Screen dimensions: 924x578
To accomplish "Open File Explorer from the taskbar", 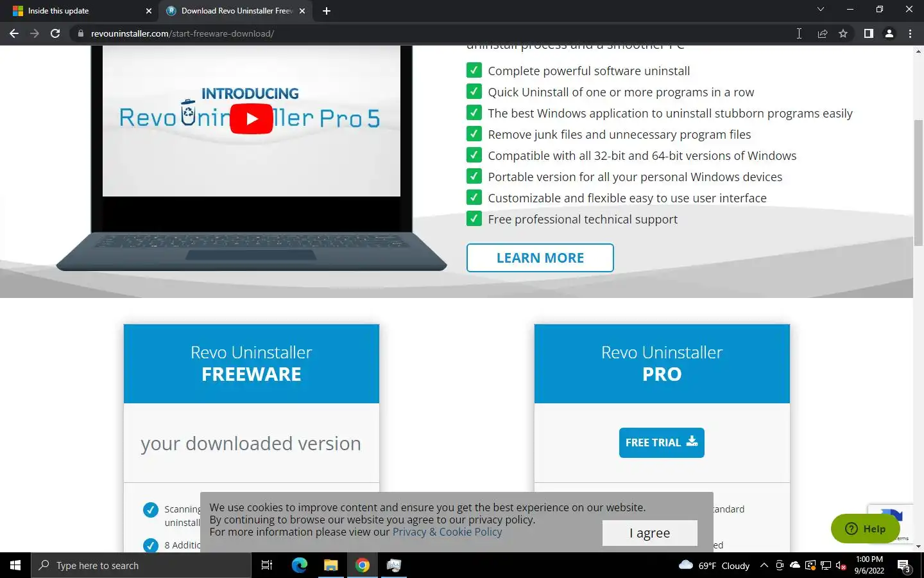I will point(330,565).
